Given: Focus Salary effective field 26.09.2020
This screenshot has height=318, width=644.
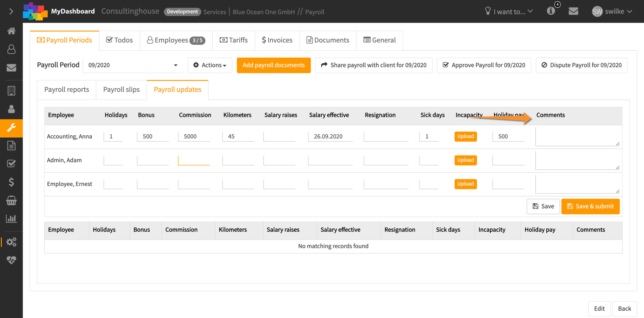Looking at the screenshot, I should click(x=330, y=136).
